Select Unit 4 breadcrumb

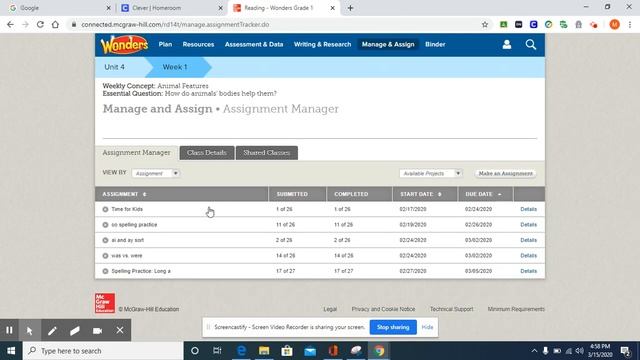click(x=115, y=67)
